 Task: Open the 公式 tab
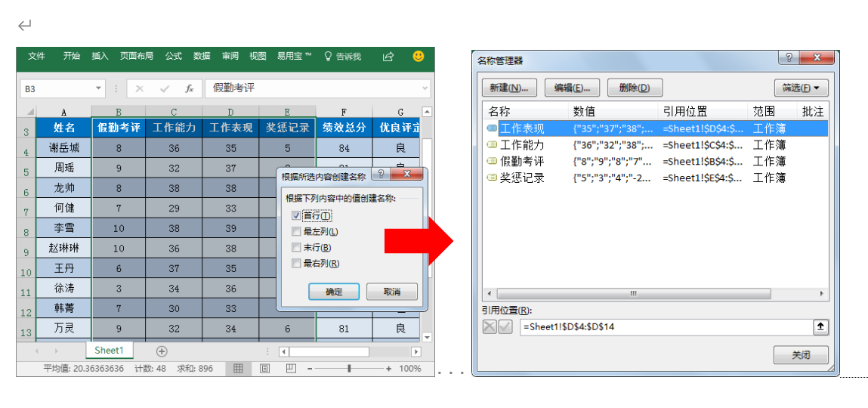click(173, 56)
